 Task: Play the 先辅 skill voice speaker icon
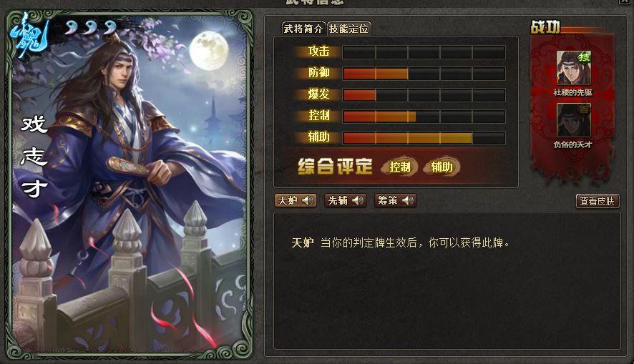(x=358, y=200)
